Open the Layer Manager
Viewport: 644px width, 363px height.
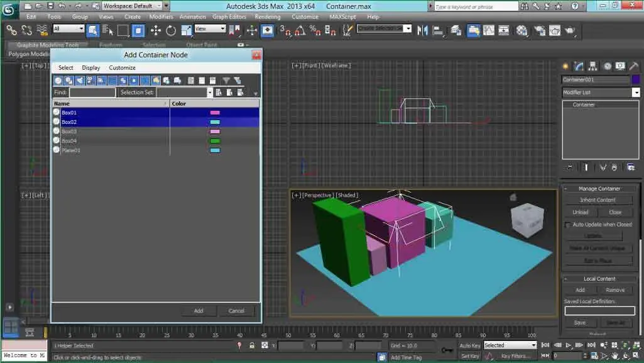456,30
